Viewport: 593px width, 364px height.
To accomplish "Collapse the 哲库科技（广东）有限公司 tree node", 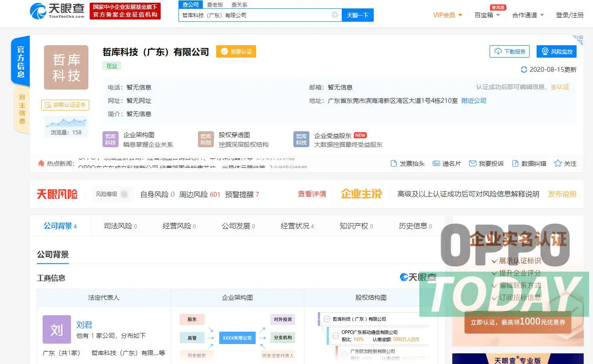I will tap(327, 319).
